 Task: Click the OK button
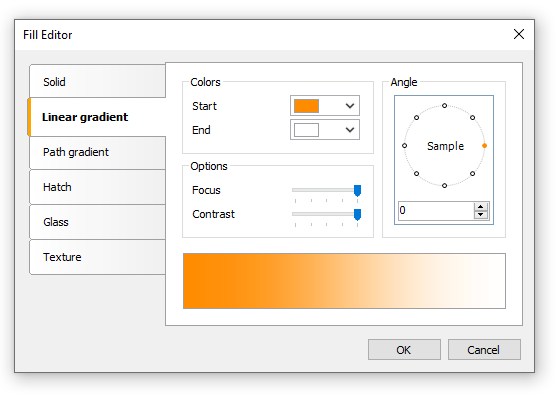(x=404, y=349)
